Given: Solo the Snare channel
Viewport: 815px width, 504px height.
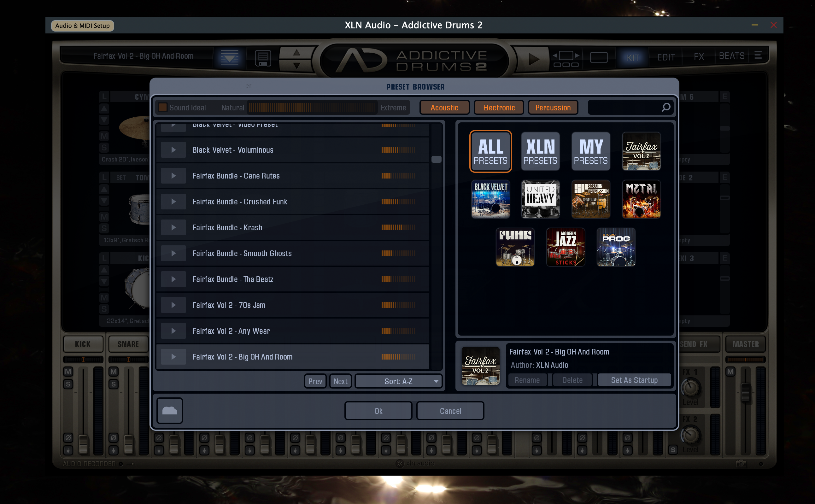Looking at the screenshot, I should pyautogui.click(x=113, y=384).
